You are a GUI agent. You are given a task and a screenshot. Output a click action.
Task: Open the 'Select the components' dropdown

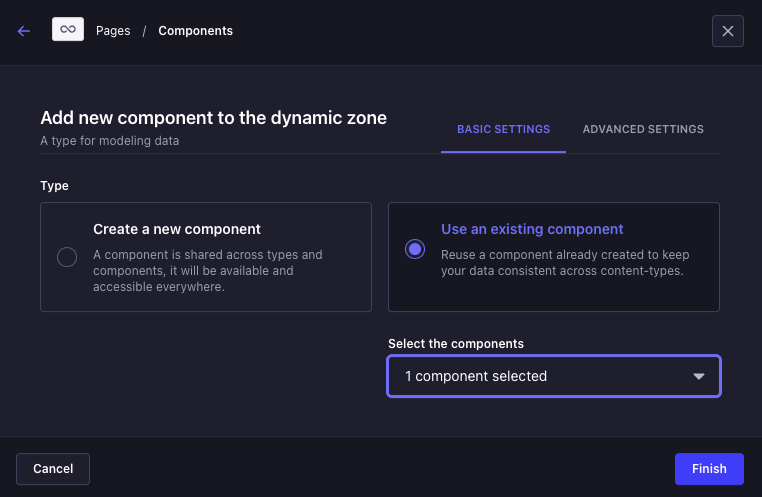(553, 377)
